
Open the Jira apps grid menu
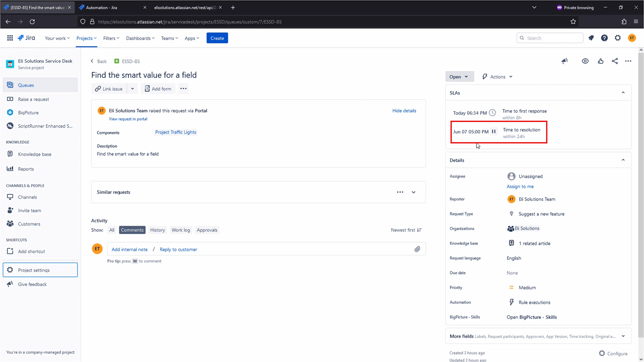[10, 38]
